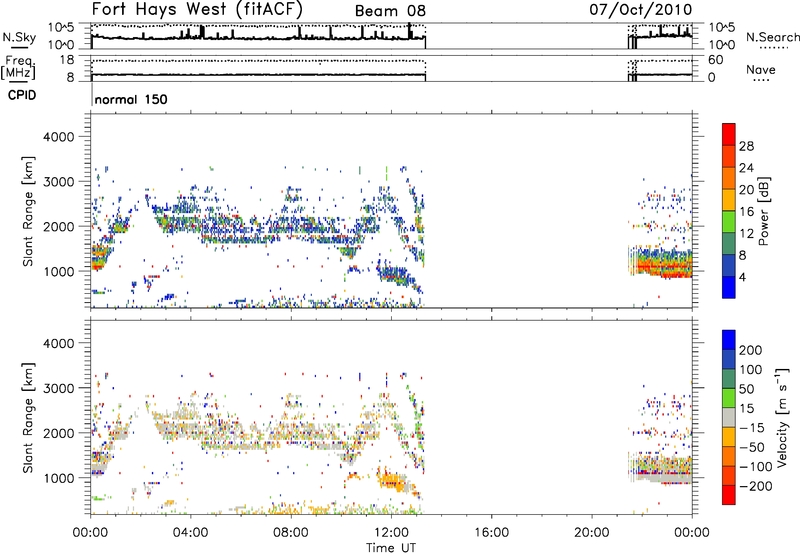Click the '10^5' label on the right axis

(x=722, y=27)
